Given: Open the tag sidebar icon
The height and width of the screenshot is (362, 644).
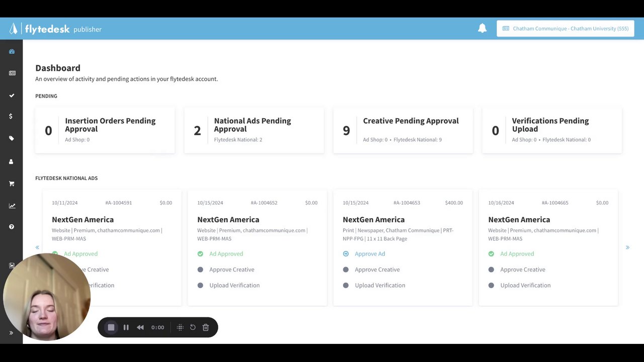Looking at the screenshot, I should click(x=12, y=138).
